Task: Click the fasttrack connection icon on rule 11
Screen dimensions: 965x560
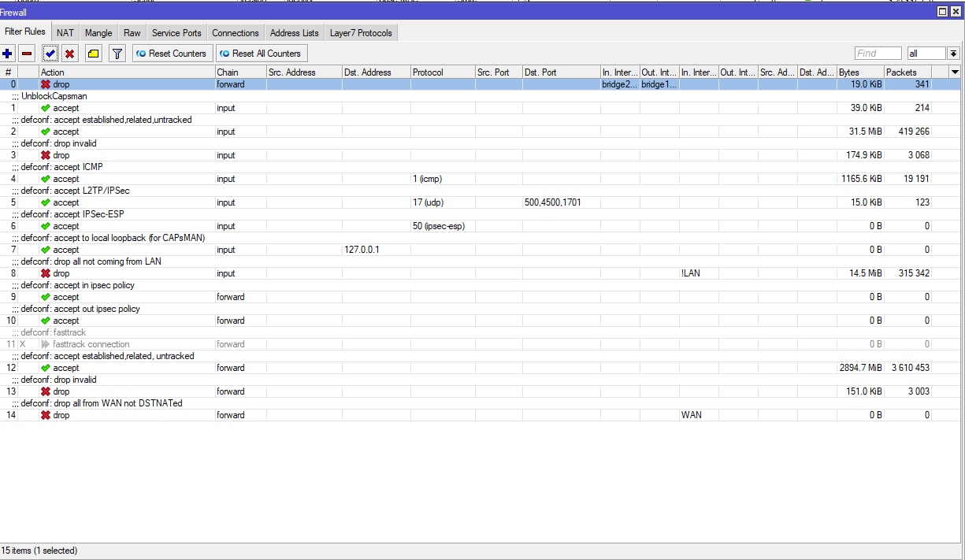Action: click(x=46, y=344)
